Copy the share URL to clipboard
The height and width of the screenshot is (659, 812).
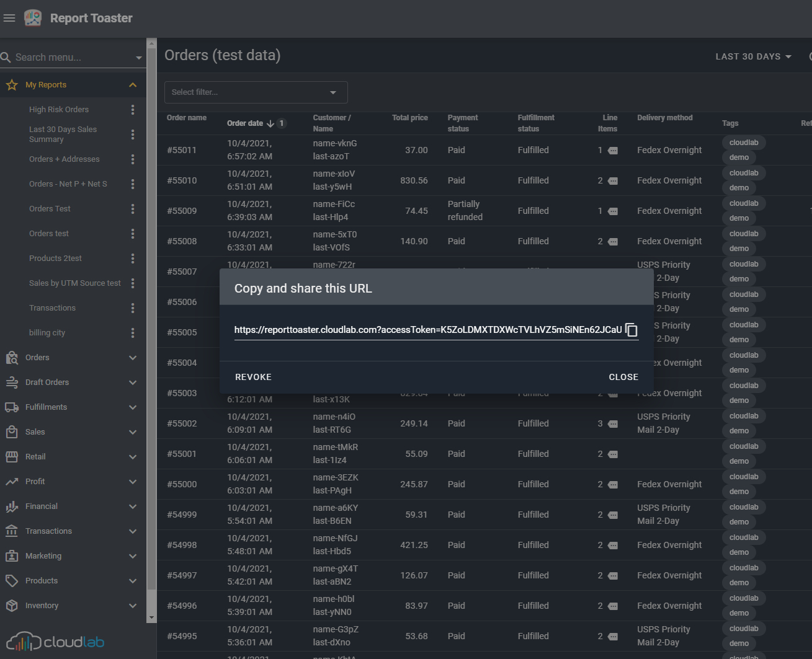coord(631,330)
